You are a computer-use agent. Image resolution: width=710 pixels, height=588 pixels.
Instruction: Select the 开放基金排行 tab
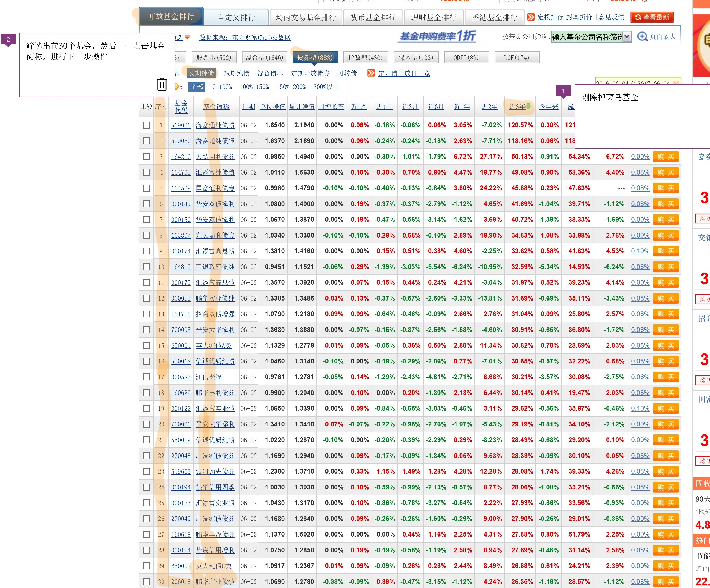171,16
